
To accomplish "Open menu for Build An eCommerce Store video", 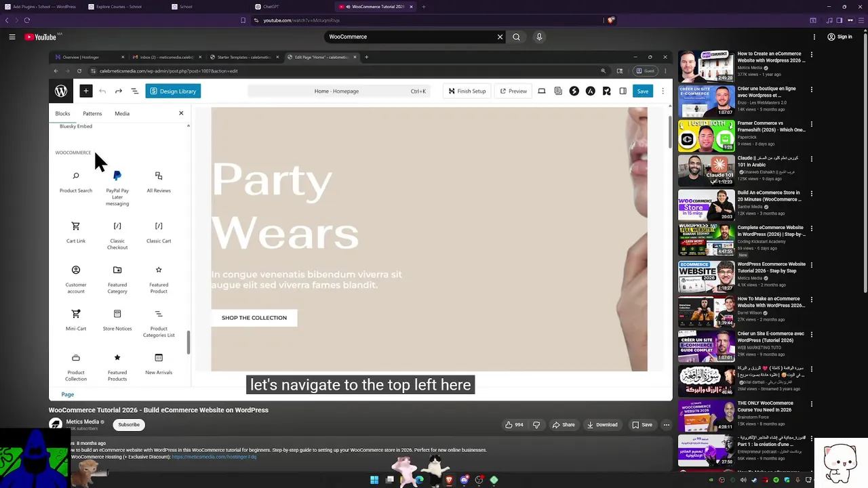I will click(811, 194).
